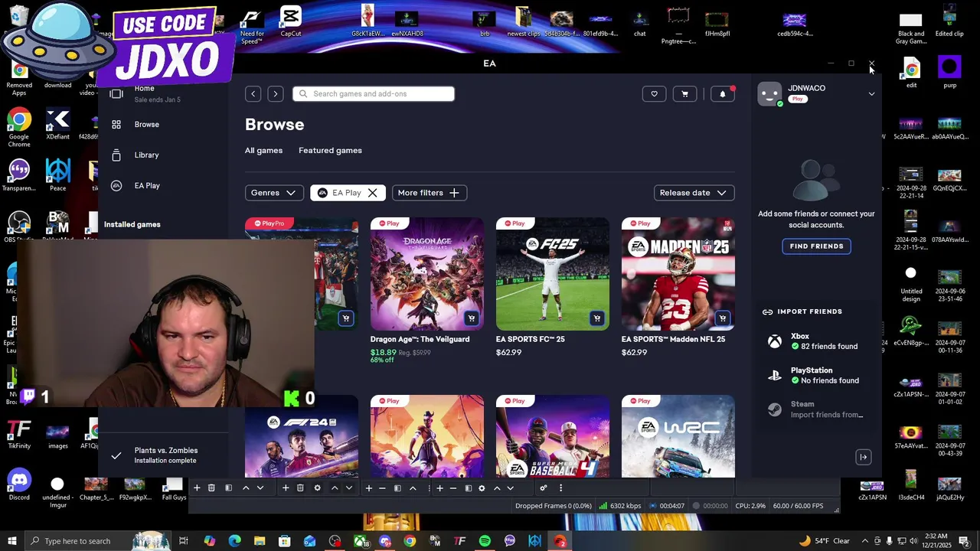Viewport: 980px width, 551px height.
Task: Open Microsoft Edge from the taskbar
Action: [x=234, y=541]
